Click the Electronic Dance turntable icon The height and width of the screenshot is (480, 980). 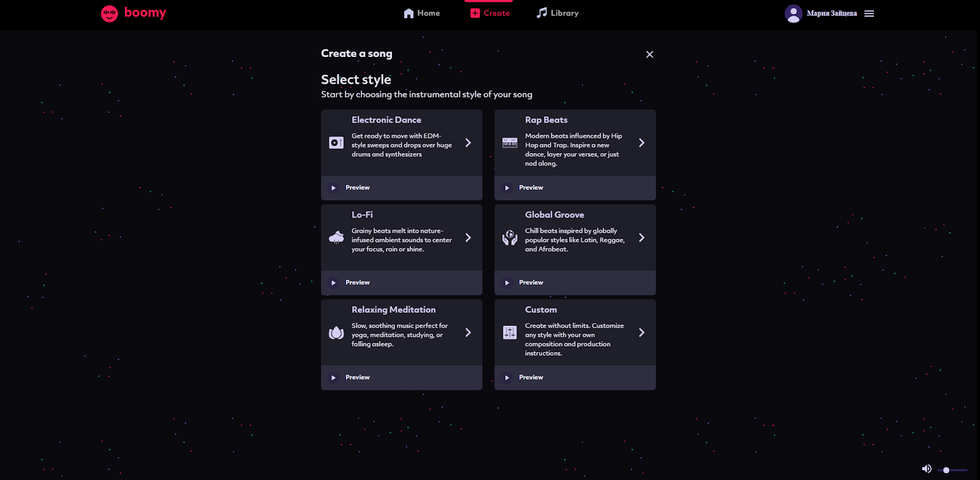click(336, 143)
